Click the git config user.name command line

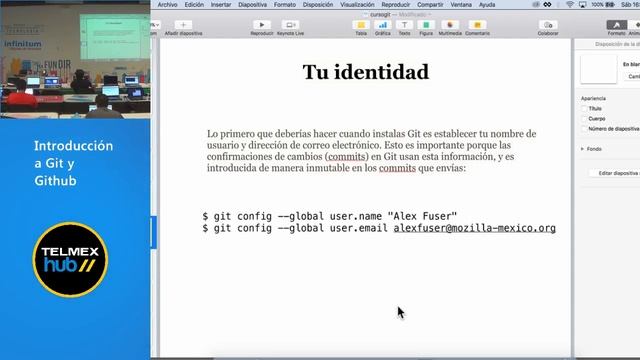click(x=329, y=216)
